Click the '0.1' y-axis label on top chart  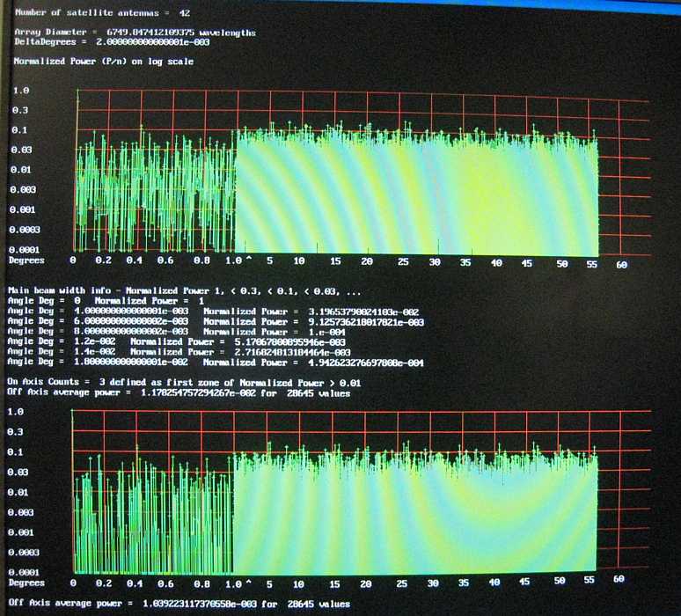click(19, 130)
